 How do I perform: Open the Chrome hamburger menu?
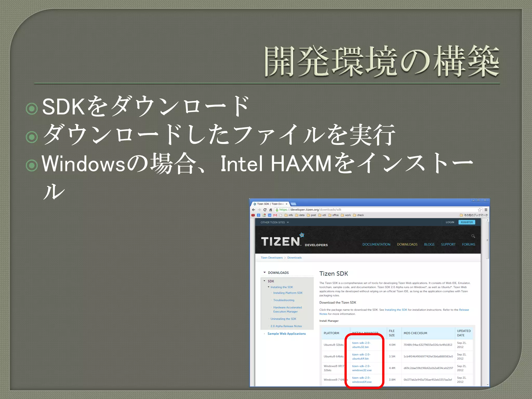tap(486, 210)
